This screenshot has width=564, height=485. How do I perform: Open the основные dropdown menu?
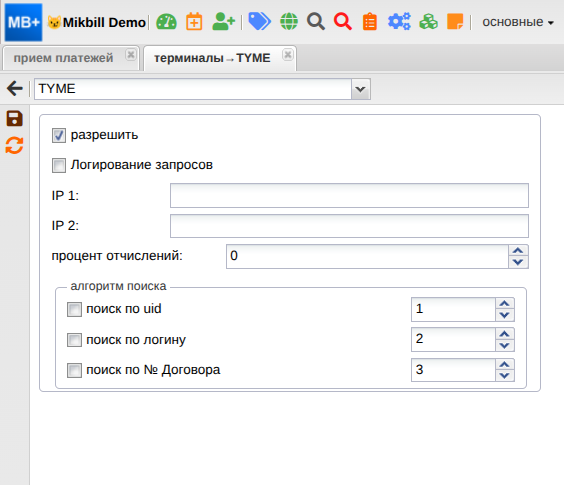click(518, 22)
